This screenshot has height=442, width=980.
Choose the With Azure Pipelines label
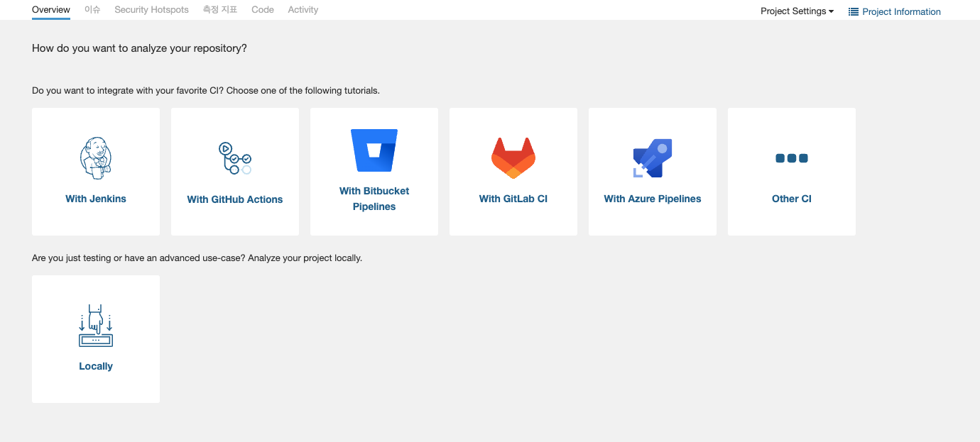tap(653, 199)
